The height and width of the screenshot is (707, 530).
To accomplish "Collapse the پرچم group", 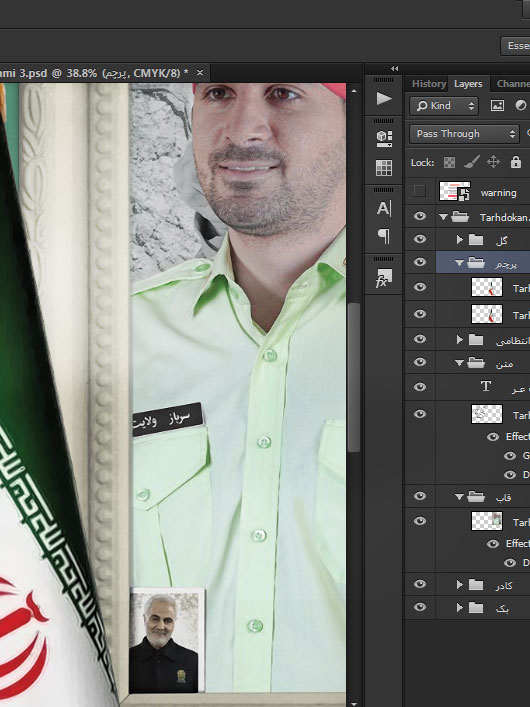I will [x=460, y=263].
